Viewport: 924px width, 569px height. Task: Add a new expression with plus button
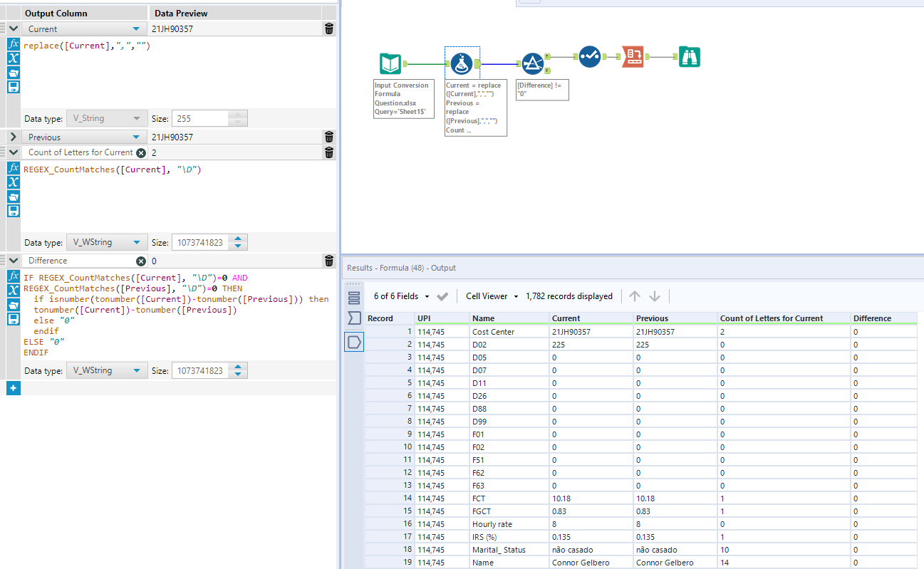(13, 388)
